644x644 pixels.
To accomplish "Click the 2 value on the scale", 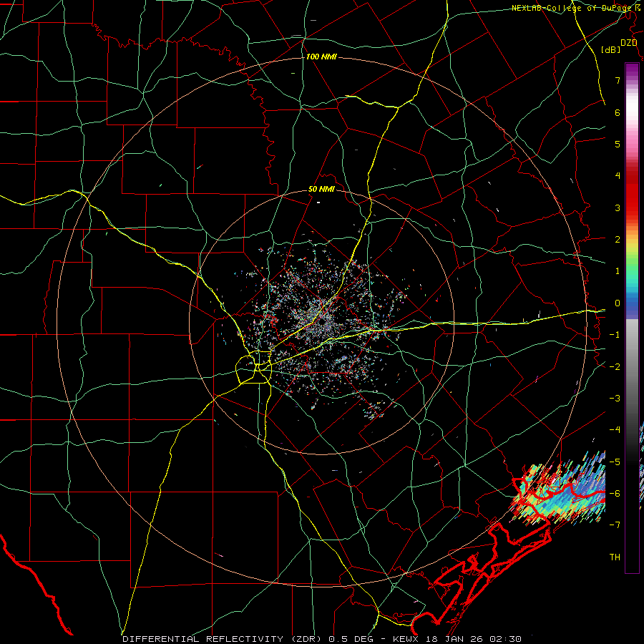I will pos(618,240).
